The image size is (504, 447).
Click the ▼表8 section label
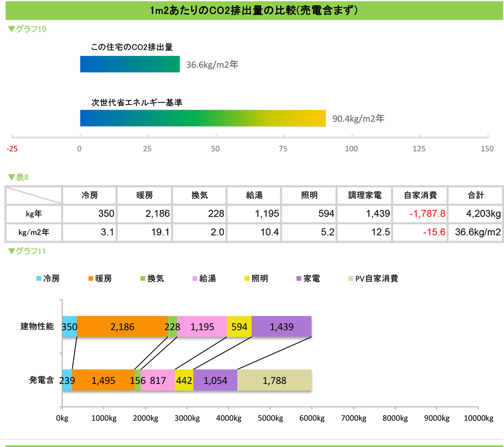pos(18,177)
